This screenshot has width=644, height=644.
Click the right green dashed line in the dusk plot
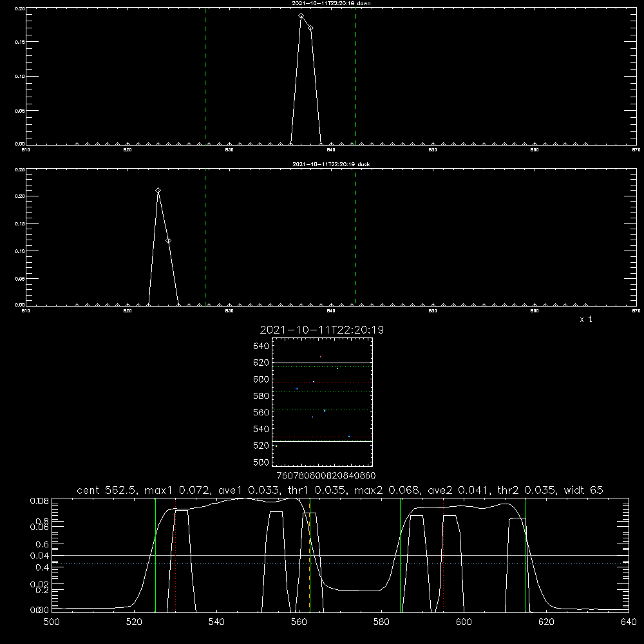tap(355, 238)
